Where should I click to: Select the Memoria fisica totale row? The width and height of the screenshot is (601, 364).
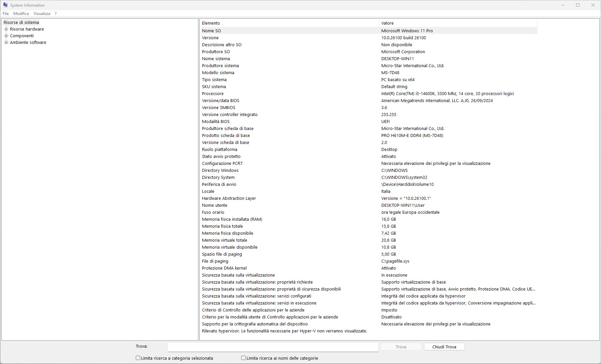369,226
